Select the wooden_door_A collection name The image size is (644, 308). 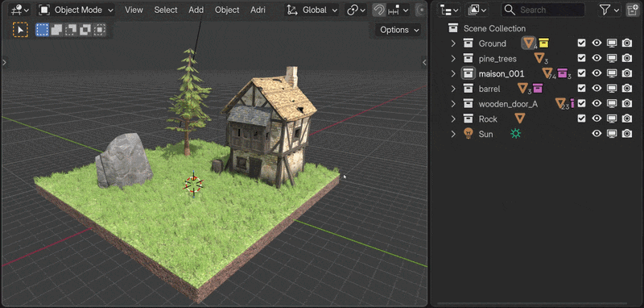click(508, 104)
